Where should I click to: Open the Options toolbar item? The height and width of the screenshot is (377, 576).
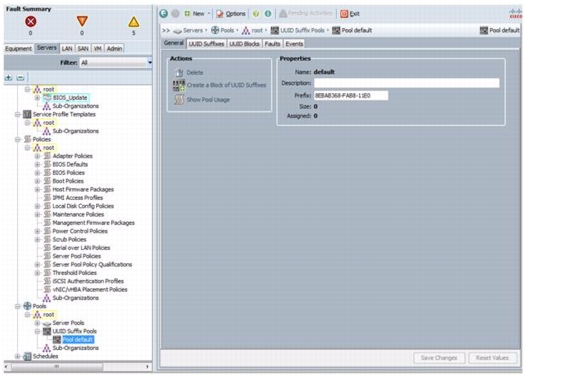point(231,14)
